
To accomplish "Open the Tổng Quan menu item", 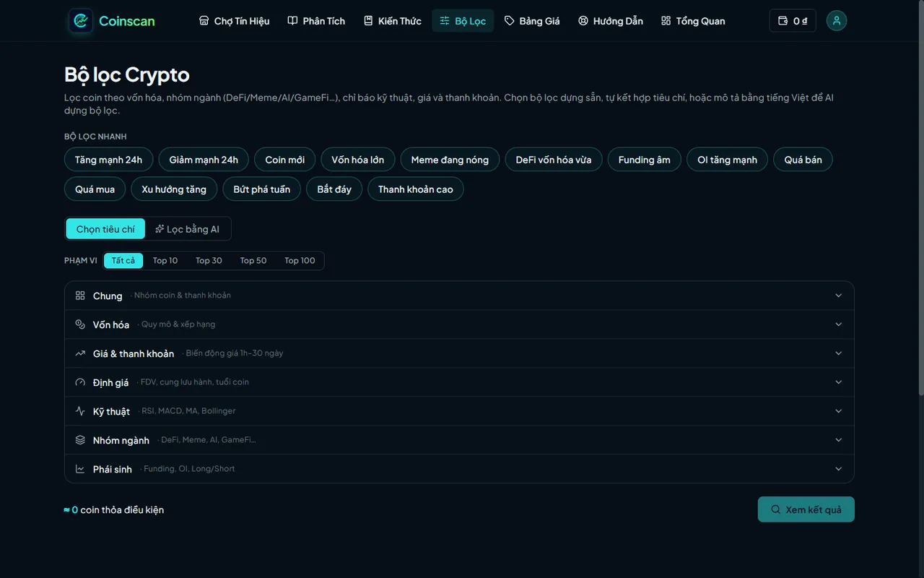I will [693, 21].
